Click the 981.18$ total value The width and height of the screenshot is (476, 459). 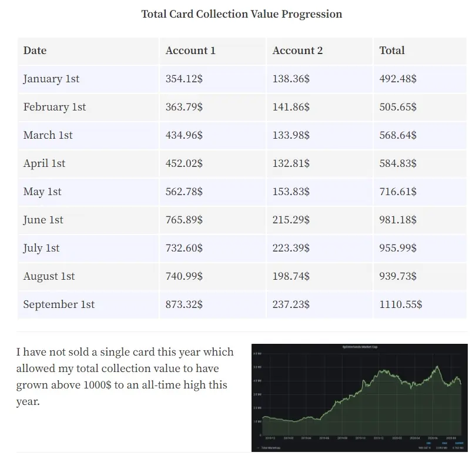coord(398,220)
